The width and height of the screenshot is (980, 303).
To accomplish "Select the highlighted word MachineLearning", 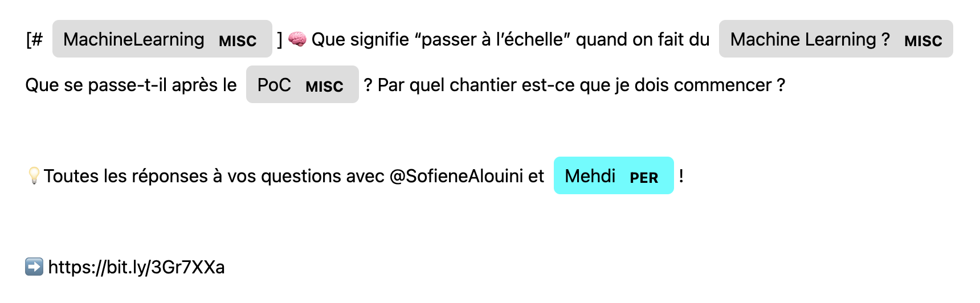I will pyautogui.click(x=134, y=39).
